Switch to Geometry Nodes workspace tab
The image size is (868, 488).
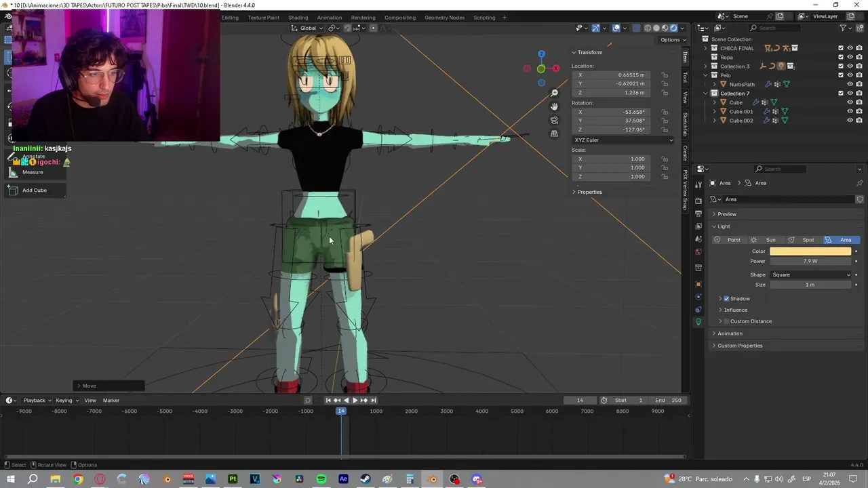point(445,18)
